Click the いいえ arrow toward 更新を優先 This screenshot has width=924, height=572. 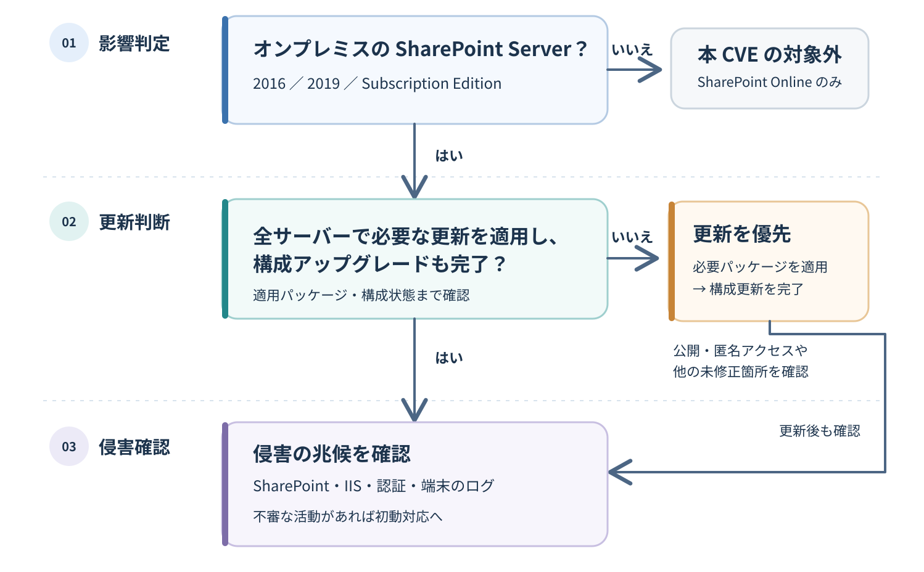[633, 258]
